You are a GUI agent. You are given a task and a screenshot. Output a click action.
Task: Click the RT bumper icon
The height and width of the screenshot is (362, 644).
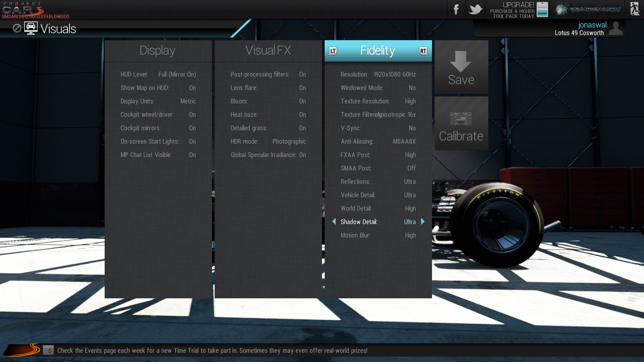pos(423,51)
